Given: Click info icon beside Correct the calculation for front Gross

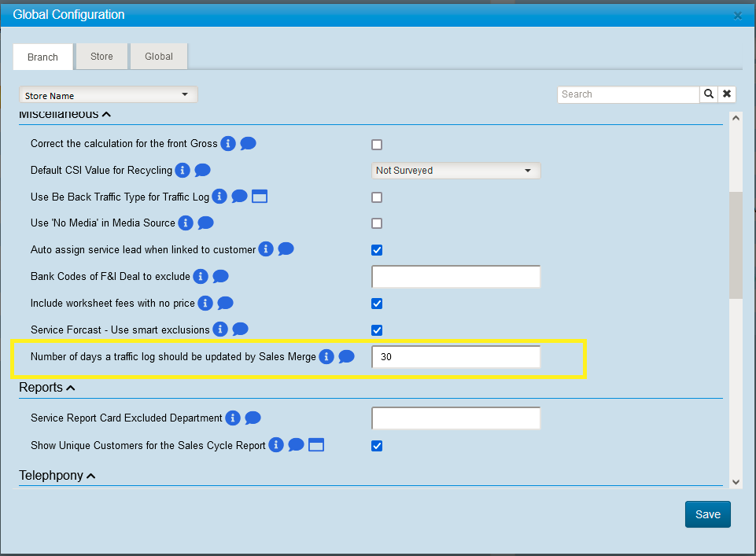Looking at the screenshot, I should coord(228,143).
